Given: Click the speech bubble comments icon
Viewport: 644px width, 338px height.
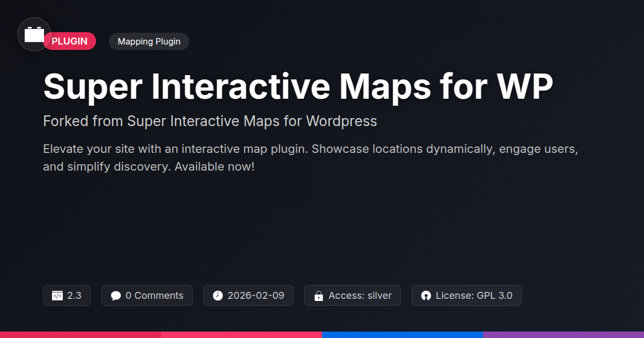Looking at the screenshot, I should (x=116, y=296).
